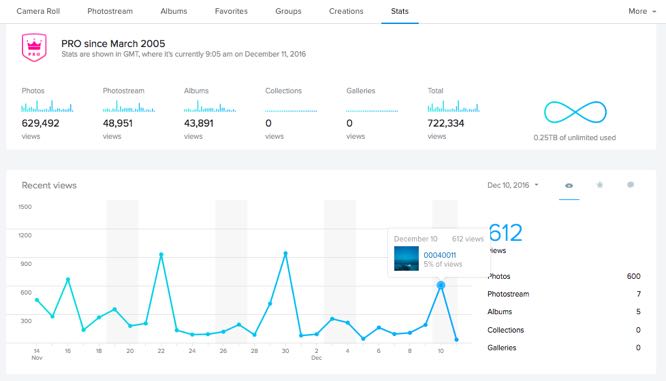Click the pink PRO crown badge
The width and height of the screenshot is (666, 381).
(x=34, y=47)
